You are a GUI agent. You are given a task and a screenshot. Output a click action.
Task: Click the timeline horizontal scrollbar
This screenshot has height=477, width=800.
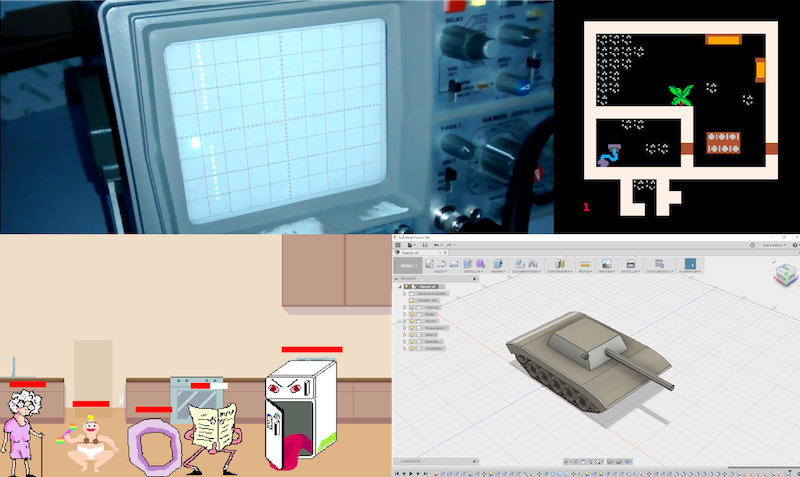click(x=764, y=467)
